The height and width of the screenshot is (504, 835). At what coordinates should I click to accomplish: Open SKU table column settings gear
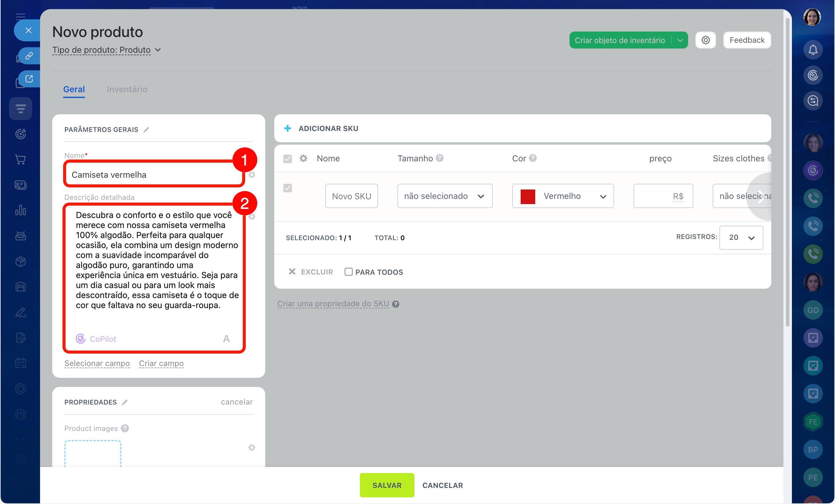pos(303,158)
